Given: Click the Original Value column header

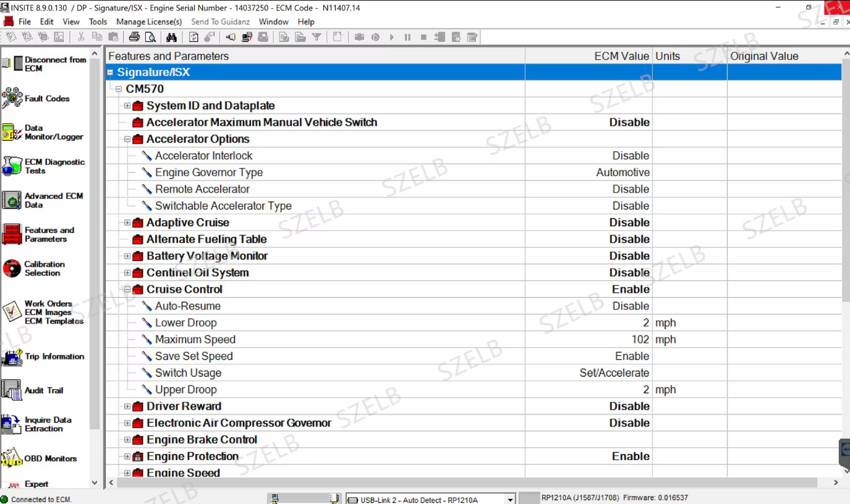Looking at the screenshot, I should coord(784,56).
